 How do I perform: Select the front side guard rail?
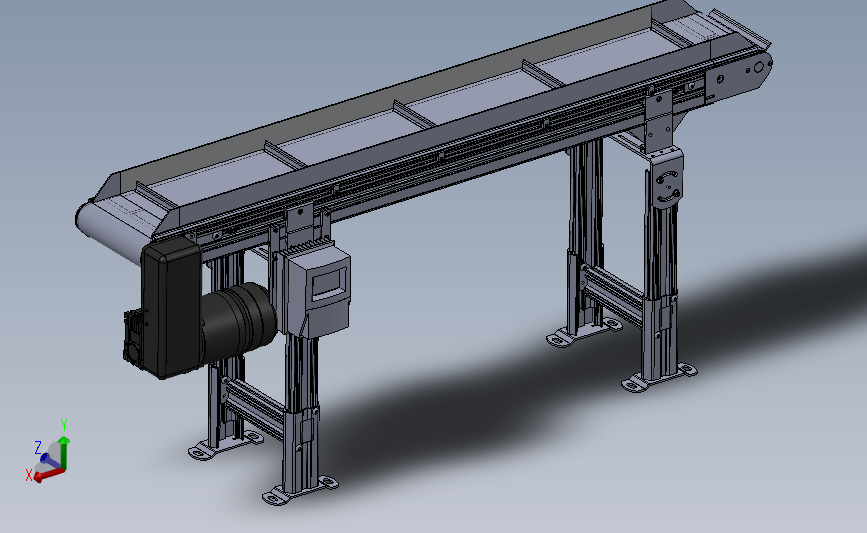click(x=442, y=131)
